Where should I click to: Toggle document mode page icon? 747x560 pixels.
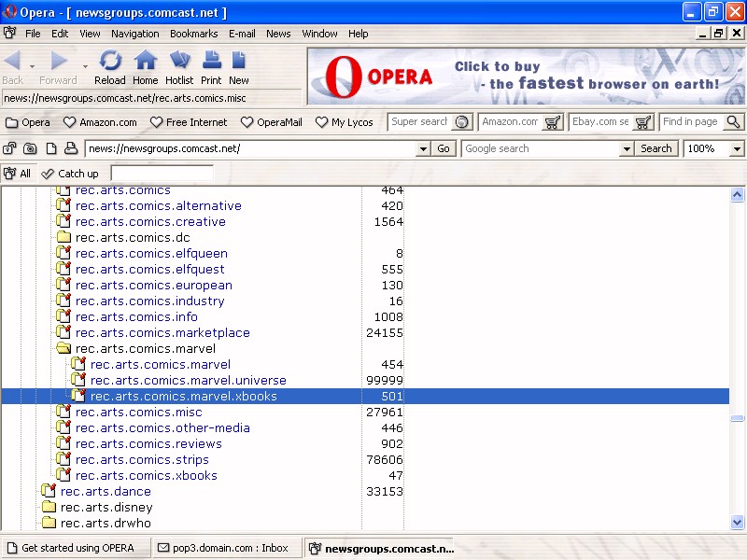[51, 148]
